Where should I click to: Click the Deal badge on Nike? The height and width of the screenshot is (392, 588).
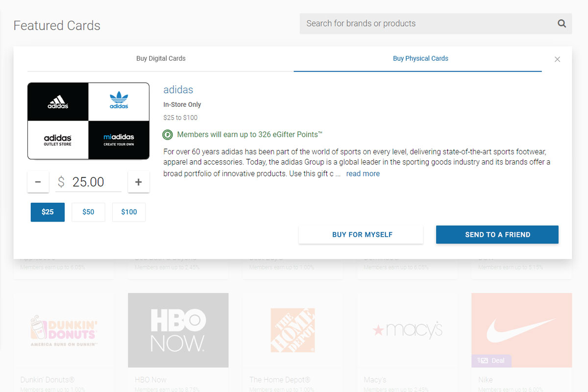[x=491, y=361]
